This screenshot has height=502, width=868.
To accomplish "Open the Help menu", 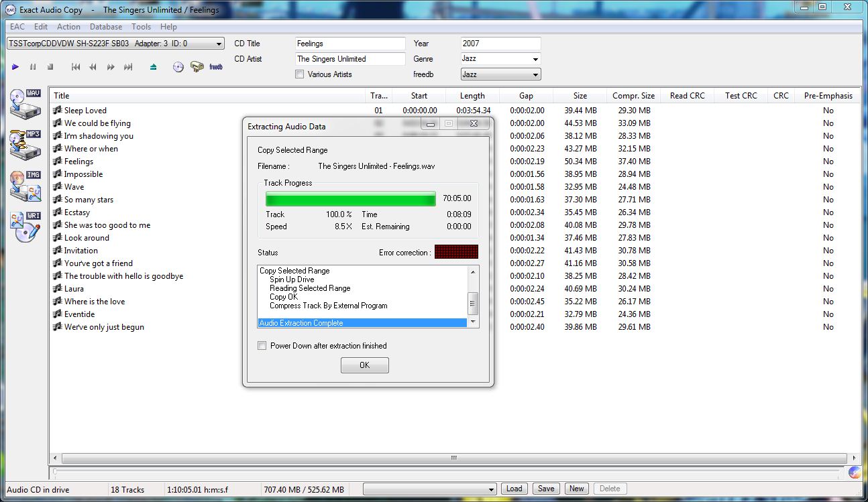I will click(168, 27).
